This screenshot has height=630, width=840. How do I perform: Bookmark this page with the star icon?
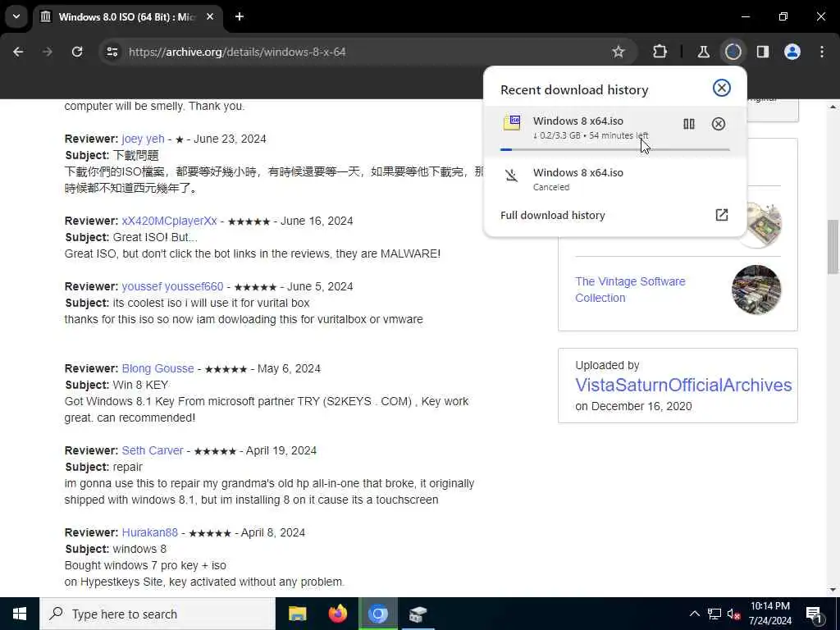619,52
